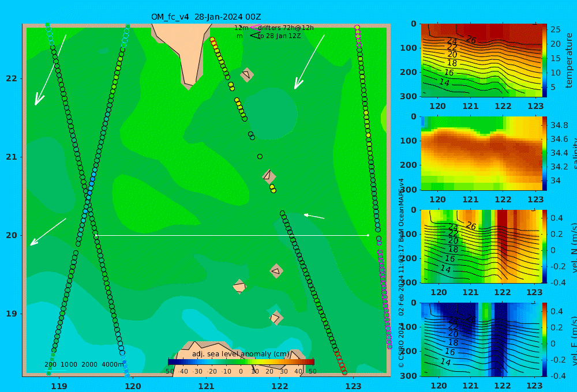
Task: Click the 'vel. N (m/s)' colorbar axis label
Action: coord(574,246)
